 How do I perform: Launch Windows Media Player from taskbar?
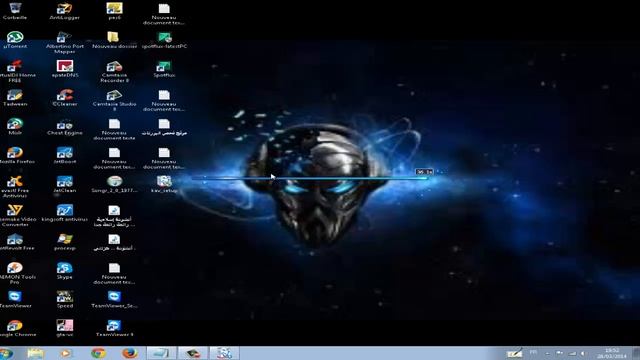pyautogui.click(x=66, y=353)
